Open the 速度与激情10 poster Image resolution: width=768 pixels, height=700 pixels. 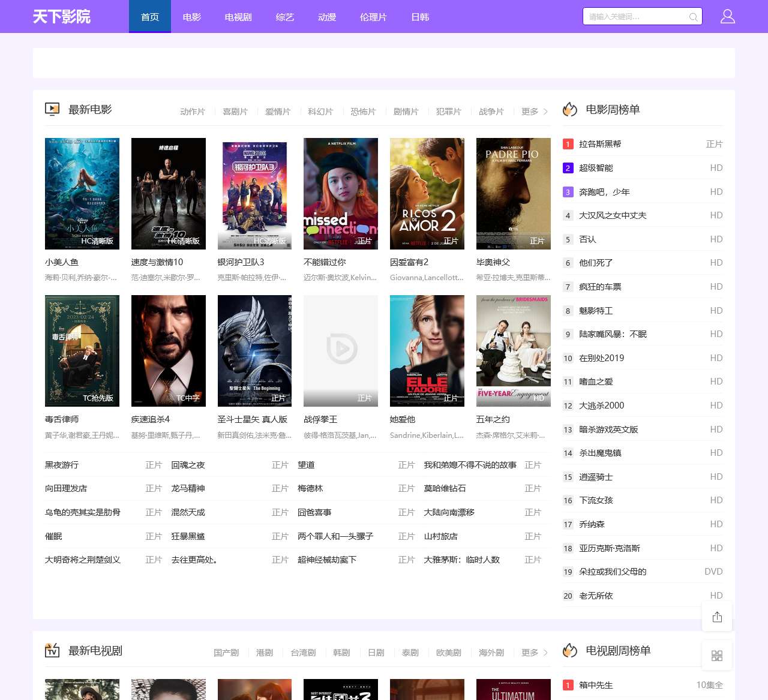tap(169, 193)
